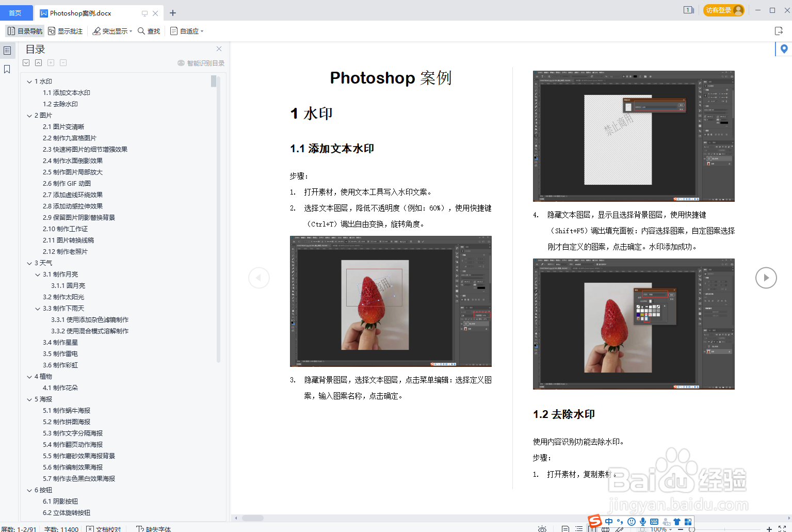Image resolution: width=792 pixels, height=532 pixels.
Task: Click the collapse all headings icon in the outline pane
Action: click(x=39, y=63)
